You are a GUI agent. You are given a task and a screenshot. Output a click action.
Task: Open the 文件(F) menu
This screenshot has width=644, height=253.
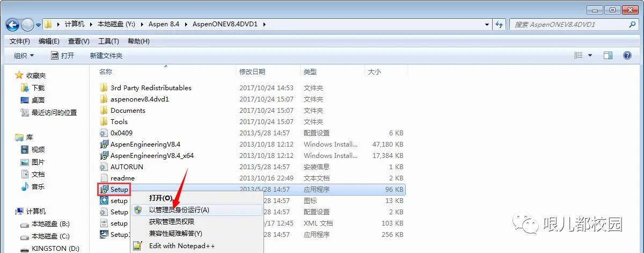(x=20, y=41)
